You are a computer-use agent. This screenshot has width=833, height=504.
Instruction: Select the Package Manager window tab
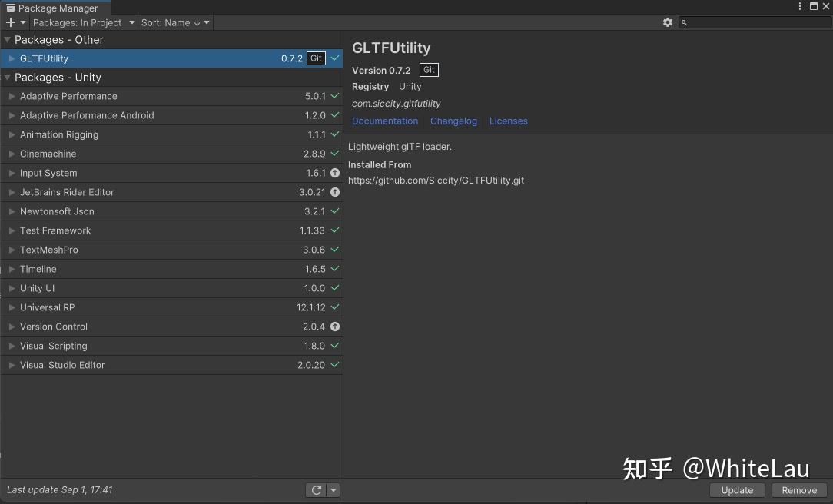click(54, 8)
